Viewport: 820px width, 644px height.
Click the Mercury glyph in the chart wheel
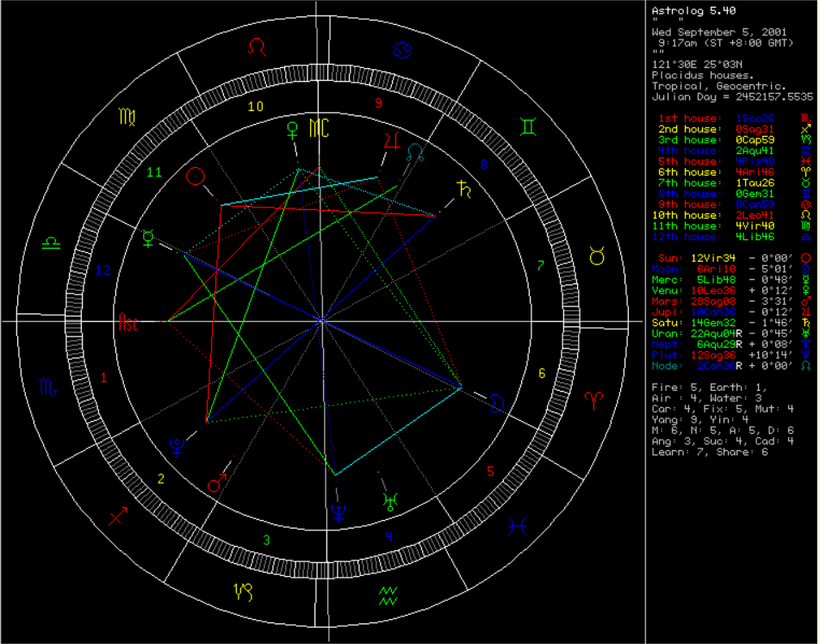click(148, 238)
